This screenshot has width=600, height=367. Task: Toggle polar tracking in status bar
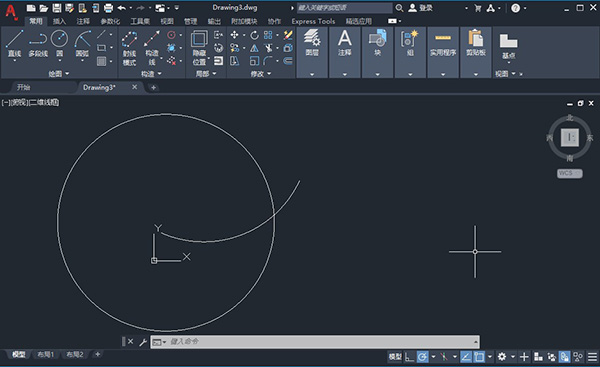(x=422, y=357)
